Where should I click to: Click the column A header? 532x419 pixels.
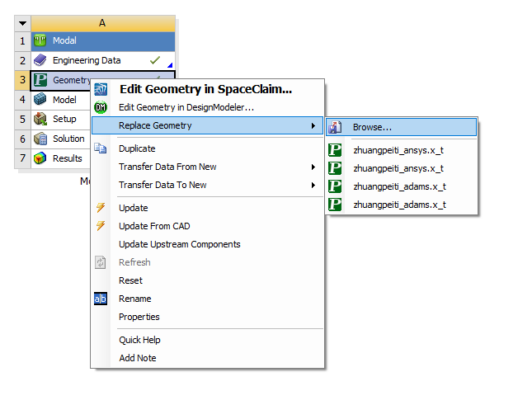[x=103, y=23]
